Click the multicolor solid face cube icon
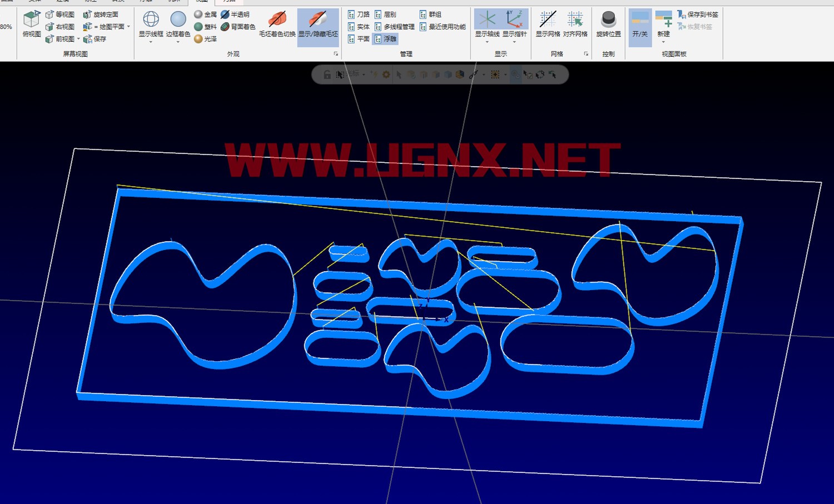 pyautogui.click(x=460, y=74)
